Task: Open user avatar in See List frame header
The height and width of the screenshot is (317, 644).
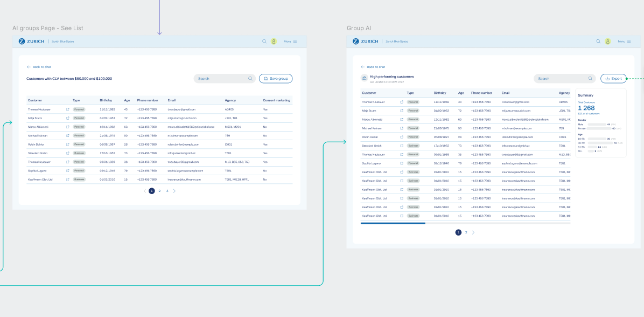Action: click(274, 41)
